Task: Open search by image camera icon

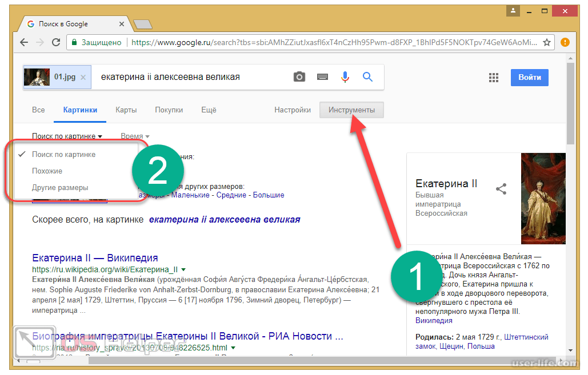Action: (x=299, y=77)
